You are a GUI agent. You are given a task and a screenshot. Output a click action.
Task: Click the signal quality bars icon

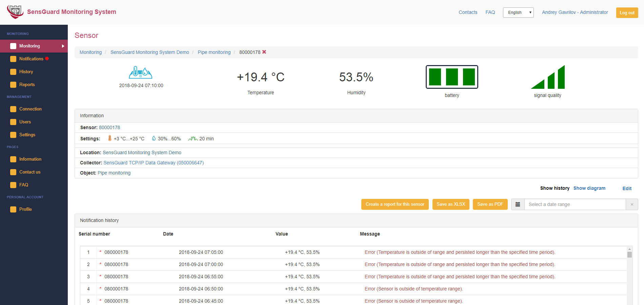tap(547, 77)
